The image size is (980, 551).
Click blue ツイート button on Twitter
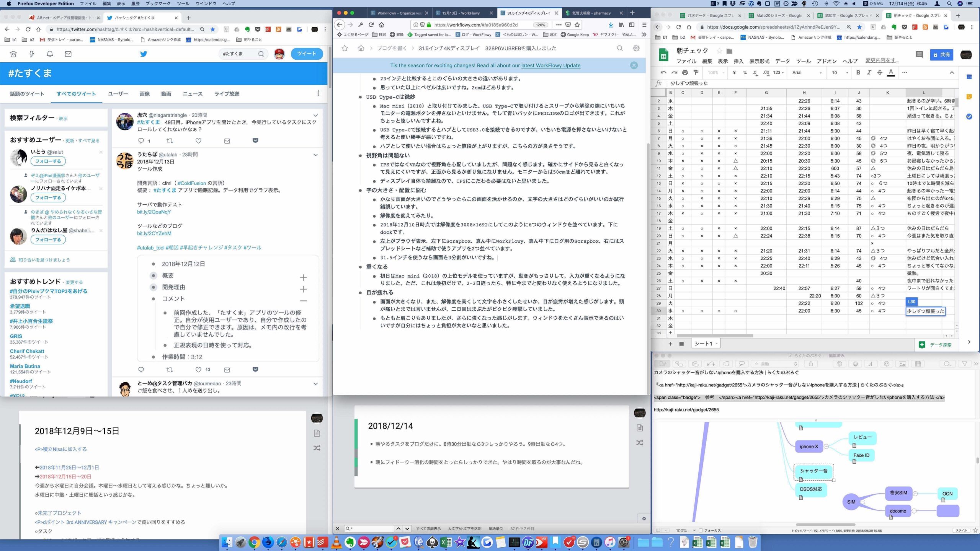(307, 54)
